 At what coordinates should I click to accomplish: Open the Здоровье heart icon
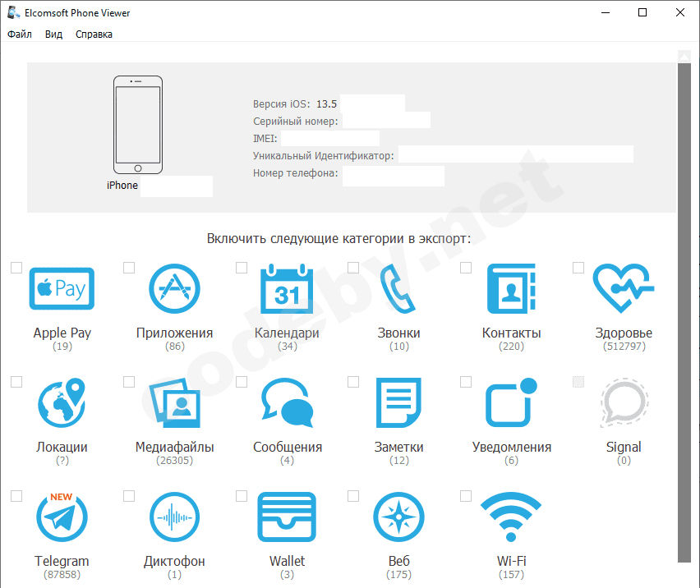[x=624, y=287]
